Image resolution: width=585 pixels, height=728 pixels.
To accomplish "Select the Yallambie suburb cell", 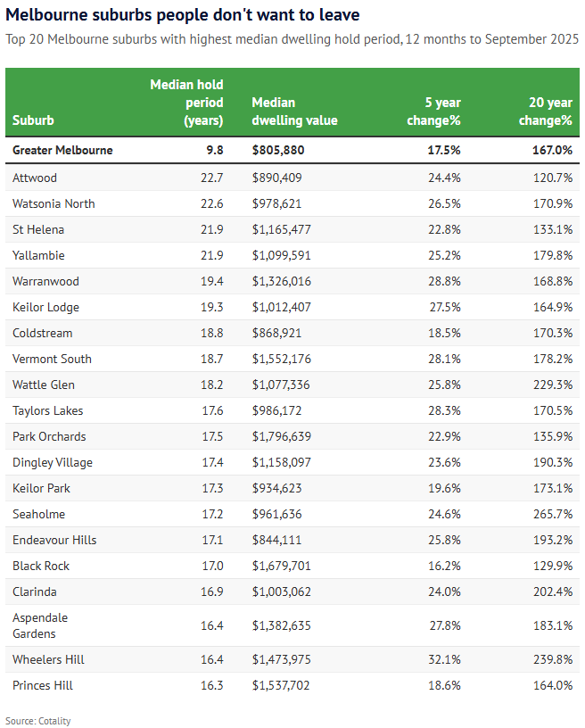I will (x=38, y=255).
